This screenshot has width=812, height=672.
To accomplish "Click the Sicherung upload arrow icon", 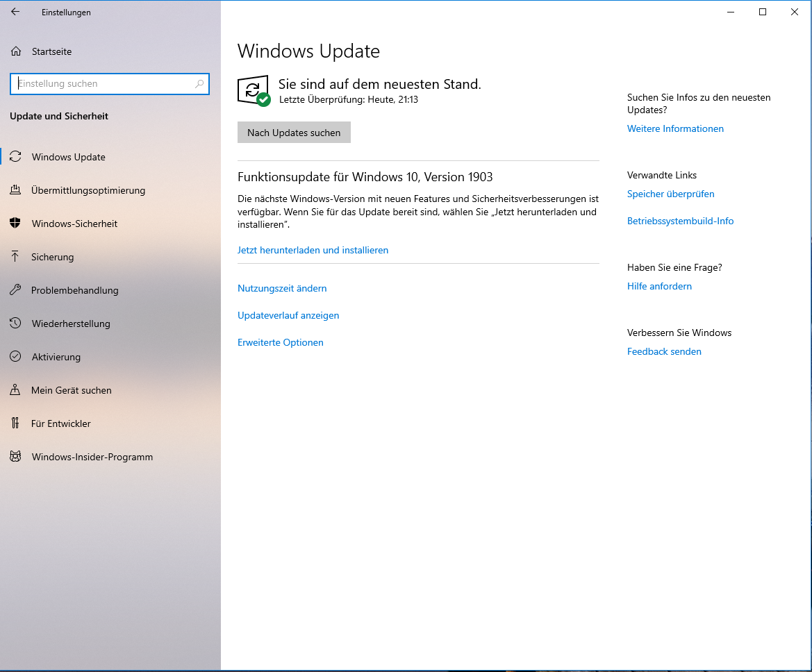I will [x=15, y=256].
